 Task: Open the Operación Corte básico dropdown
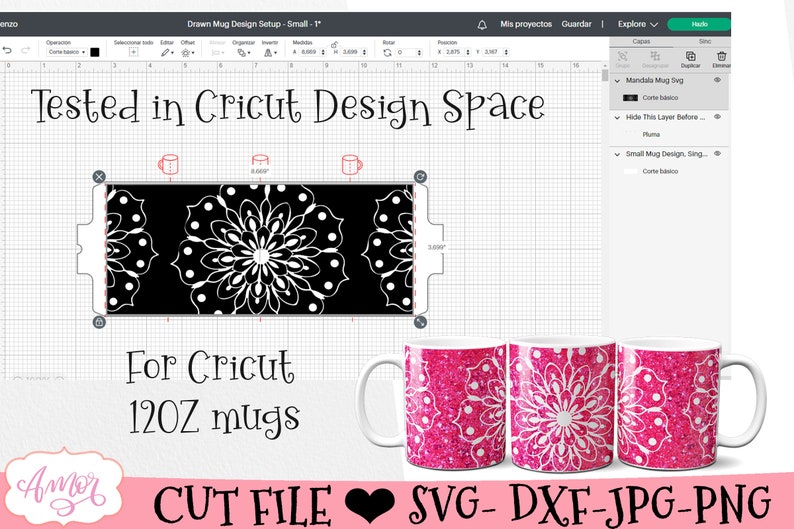67,52
